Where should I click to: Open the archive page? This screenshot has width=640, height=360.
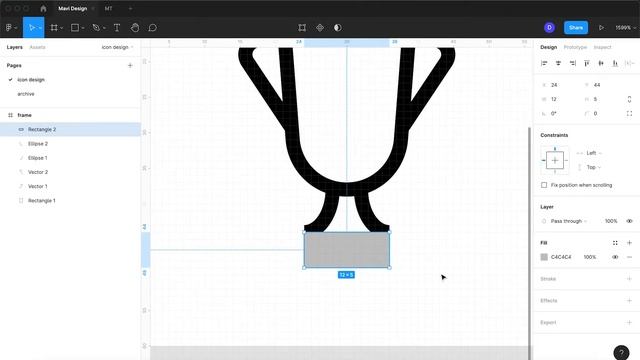point(26,94)
